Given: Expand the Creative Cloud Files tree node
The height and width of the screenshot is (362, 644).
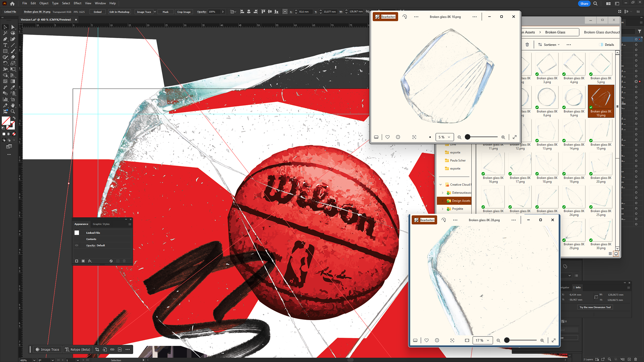Looking at the screenshot, I should 440,185.
